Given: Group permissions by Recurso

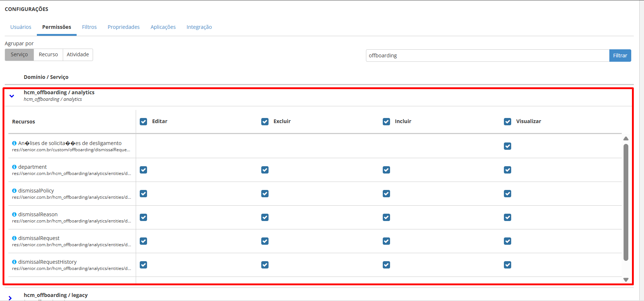Looking at the screenshot, I should pyautogui.click(x=48, y=55).
